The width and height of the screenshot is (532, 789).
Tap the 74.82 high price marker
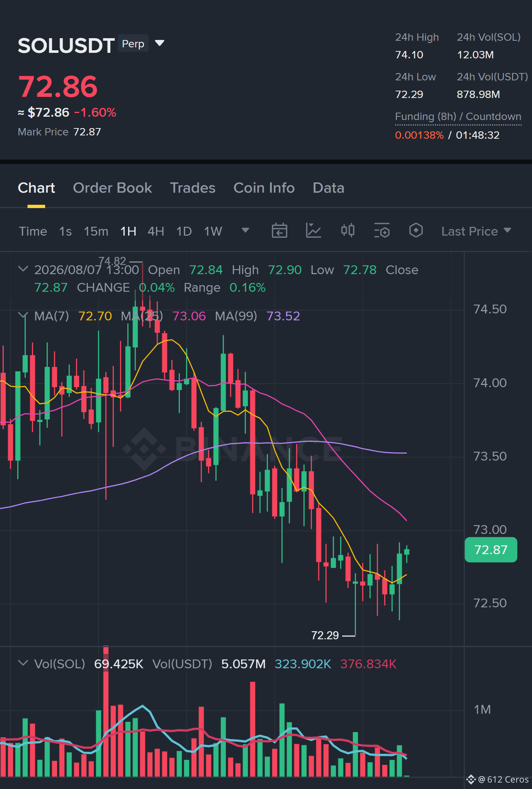click(112, 261)
